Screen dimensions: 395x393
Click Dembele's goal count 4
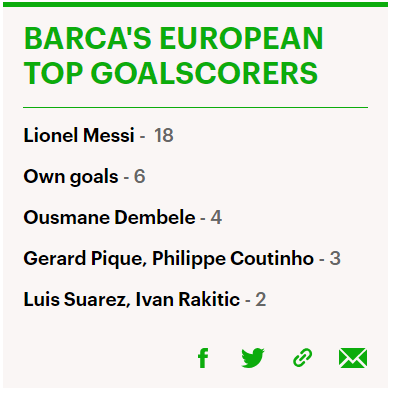pyautogui.click(x=216, y=217)
